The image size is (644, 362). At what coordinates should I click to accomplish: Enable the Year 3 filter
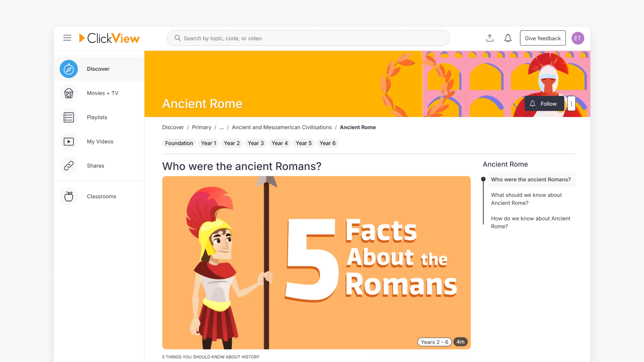click(256, 143)
